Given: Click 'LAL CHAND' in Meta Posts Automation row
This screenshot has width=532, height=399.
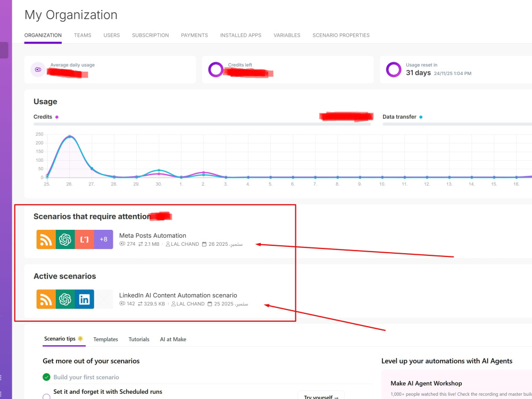Looking at the screenshot, I should pos(185,244).
